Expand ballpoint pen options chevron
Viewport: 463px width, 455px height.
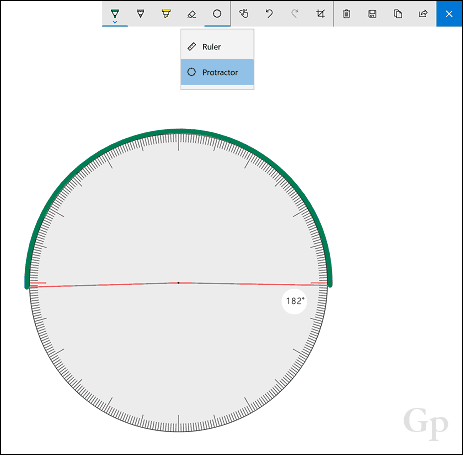115,22
